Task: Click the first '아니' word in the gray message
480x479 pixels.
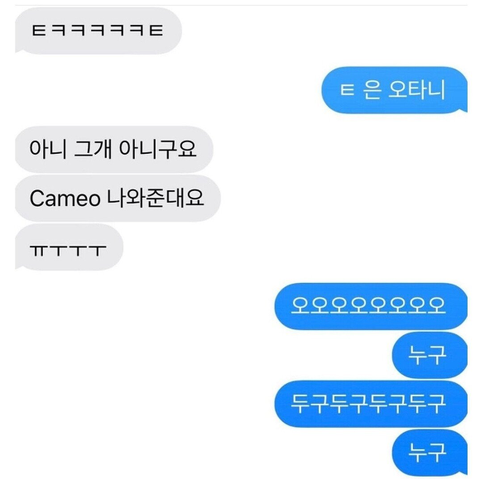Action: [48, 149]
